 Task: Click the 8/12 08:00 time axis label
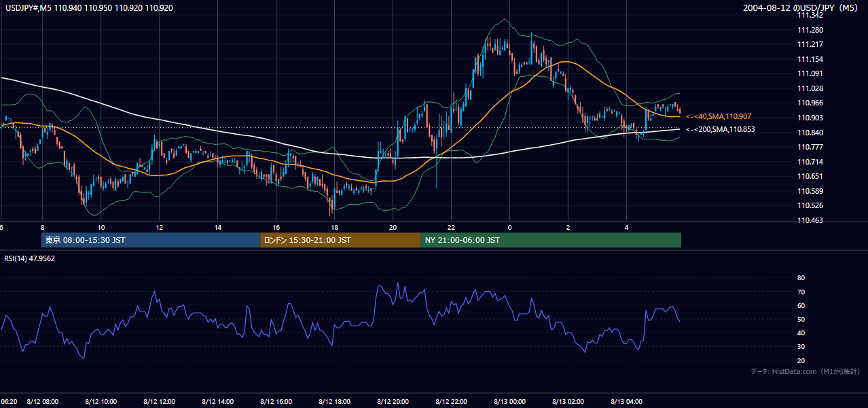click(x=43, y=401)
